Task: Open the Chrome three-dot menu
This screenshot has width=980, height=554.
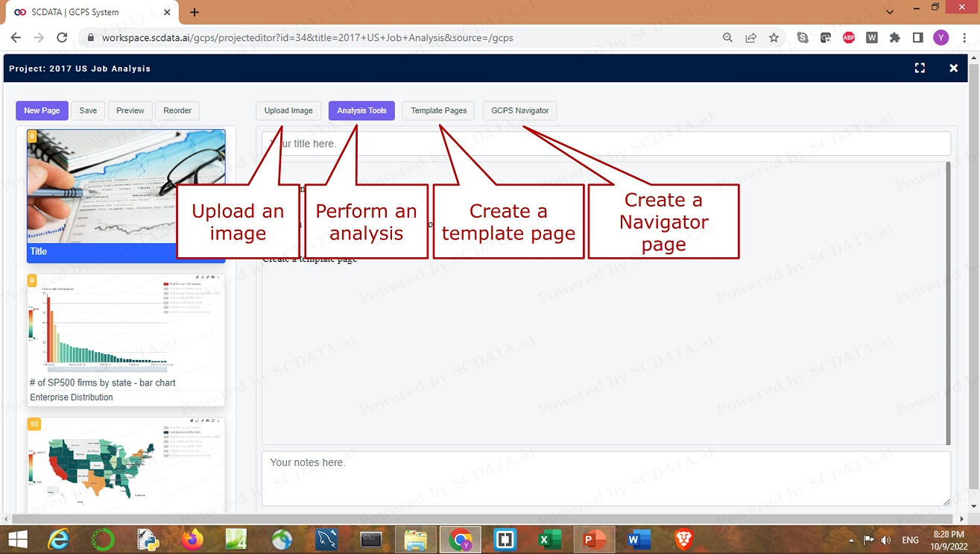Action: pyautogui.click(x=964, y=37)
